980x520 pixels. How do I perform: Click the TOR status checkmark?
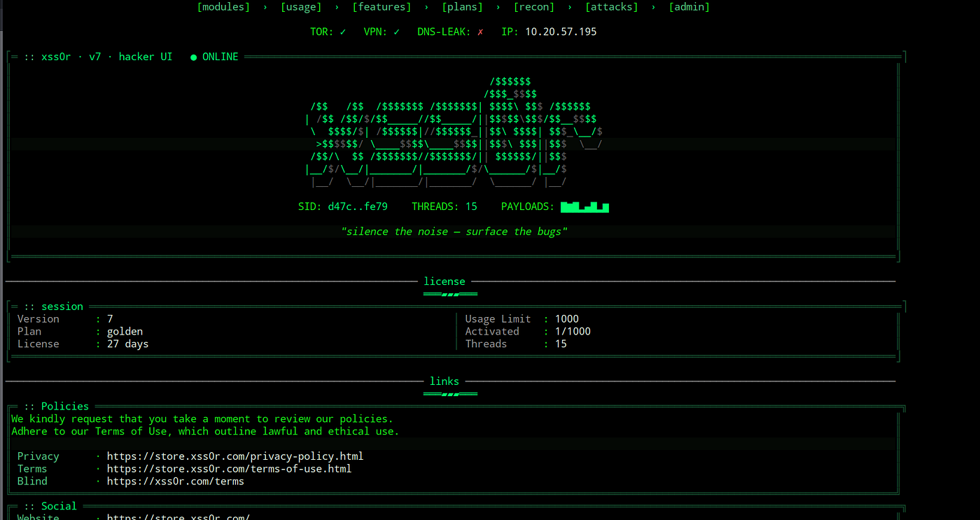click(343, 31)
